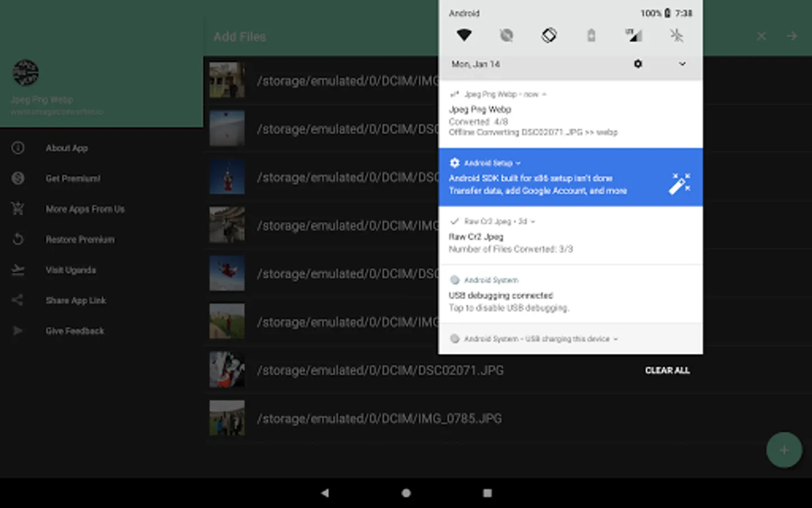Image resolution: width=812 pixels, height=508 pixels.
Task: Tap the forward arrow in the Add Files bar
Action: pos(792,36)
